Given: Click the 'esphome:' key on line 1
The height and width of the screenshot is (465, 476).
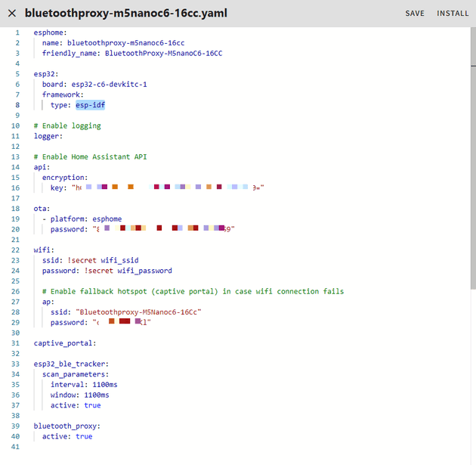Looking at the screenshot, I should point(50,33).
